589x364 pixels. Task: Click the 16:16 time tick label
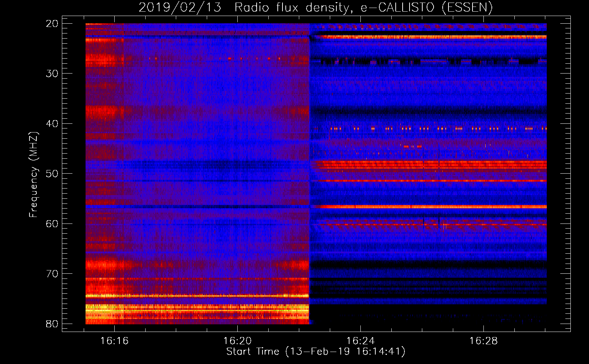point(115,341)
